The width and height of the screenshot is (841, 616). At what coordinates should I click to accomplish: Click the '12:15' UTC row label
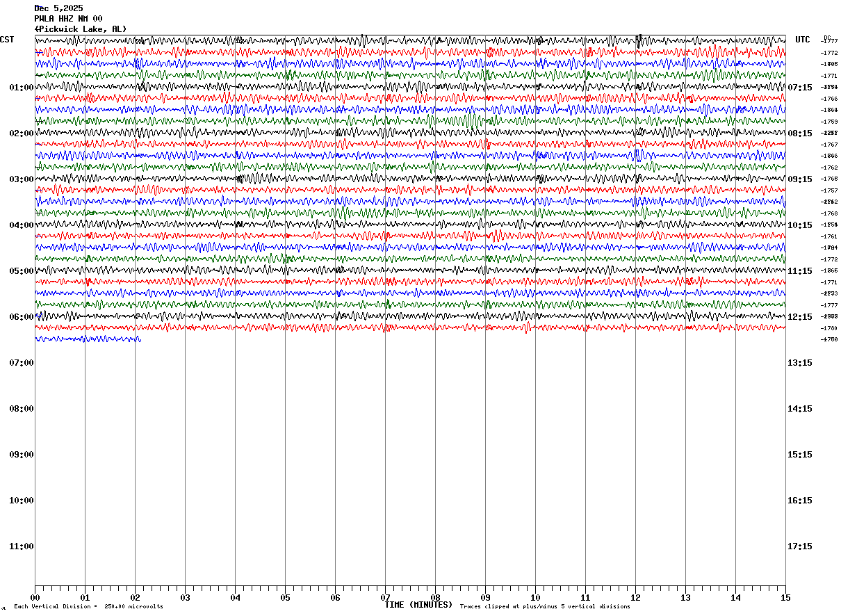(x=800, y=317)
